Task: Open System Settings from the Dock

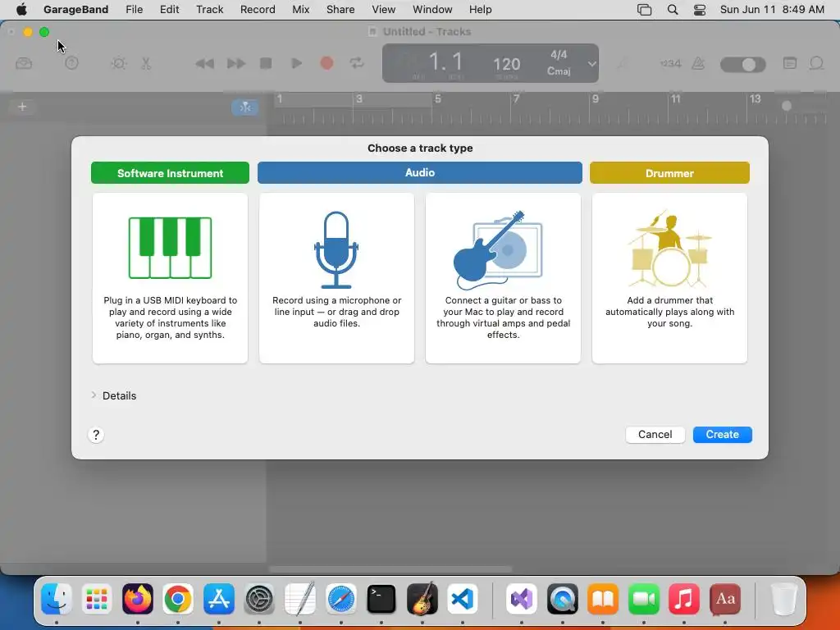Action: pos(259,599)
